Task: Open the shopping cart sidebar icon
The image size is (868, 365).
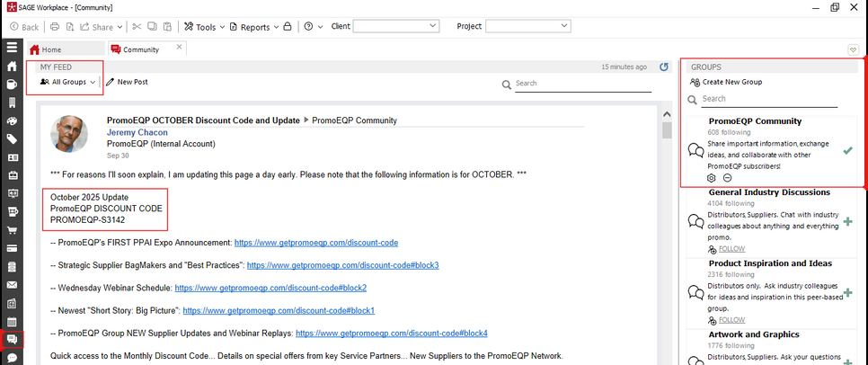Action: [12, 230]
